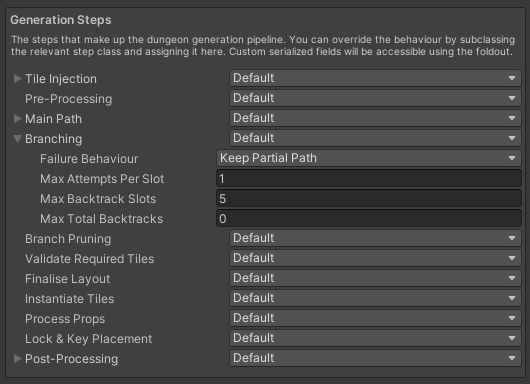Image resolution: width=530 pixels, height=384 pixels.
Task: Open the Main Path step dropdown
Action: [x=375, y=118]
